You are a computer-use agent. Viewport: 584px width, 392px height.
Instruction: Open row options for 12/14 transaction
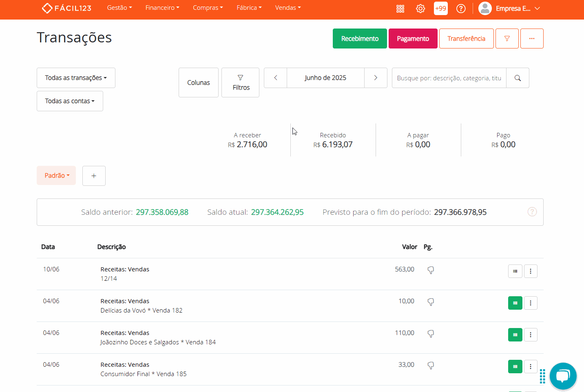531,271
